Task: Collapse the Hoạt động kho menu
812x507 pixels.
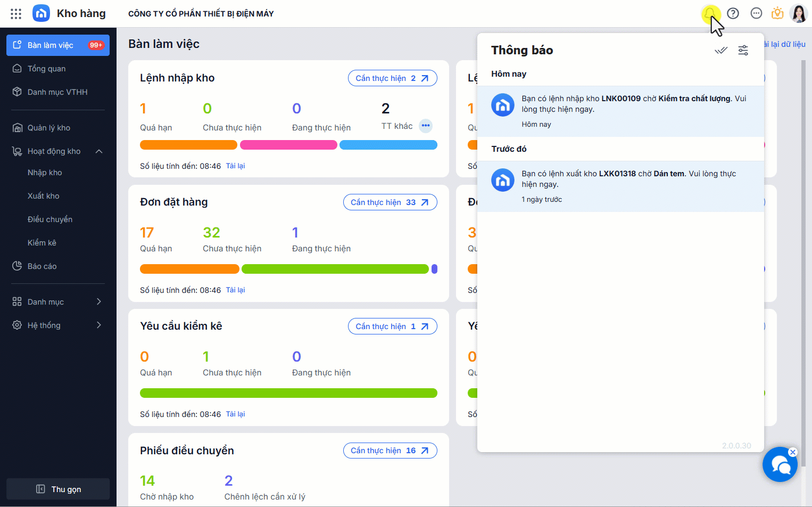Action: pyautogui.click(x=99, y=151)
